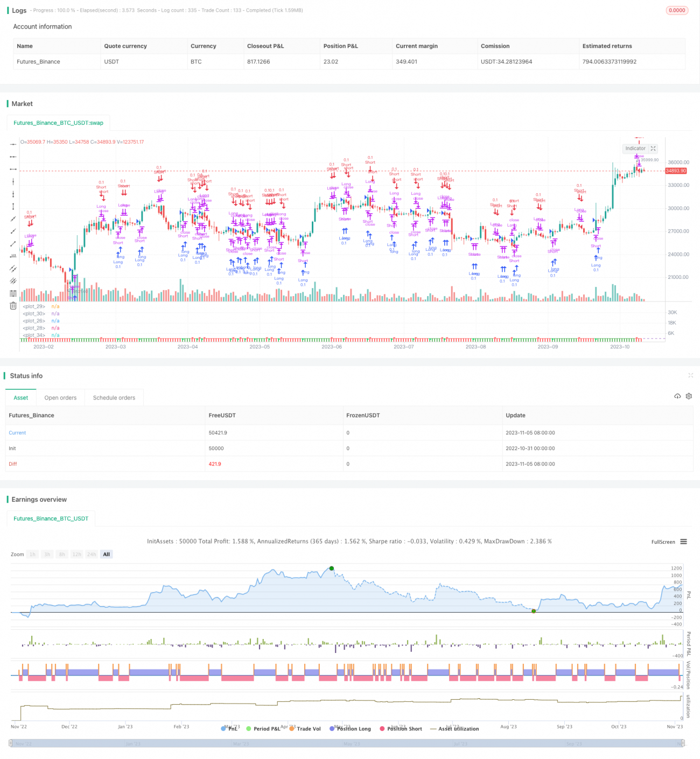Click the plot_28 indicator label
This screenshot has width=700, height=759.
tap(33, 328)
